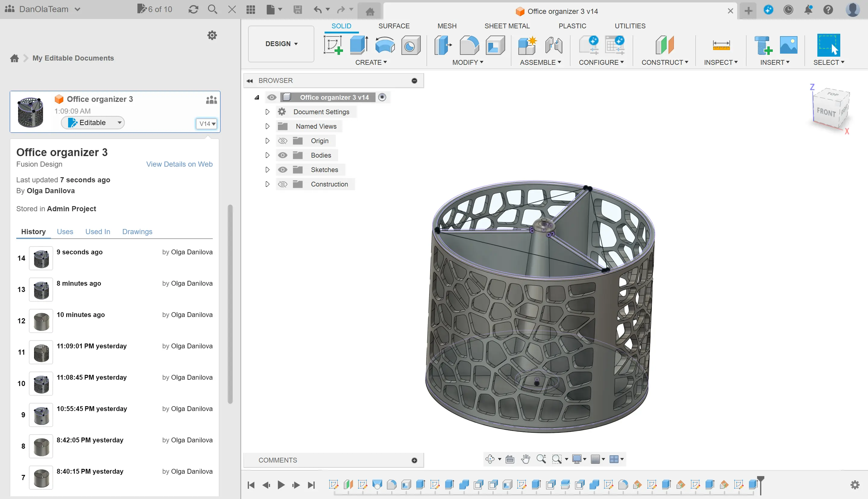Open the Editable status dropdown
Image resolution: width=868 pixels, height=499 pixels.
click(x=93, y=123)
